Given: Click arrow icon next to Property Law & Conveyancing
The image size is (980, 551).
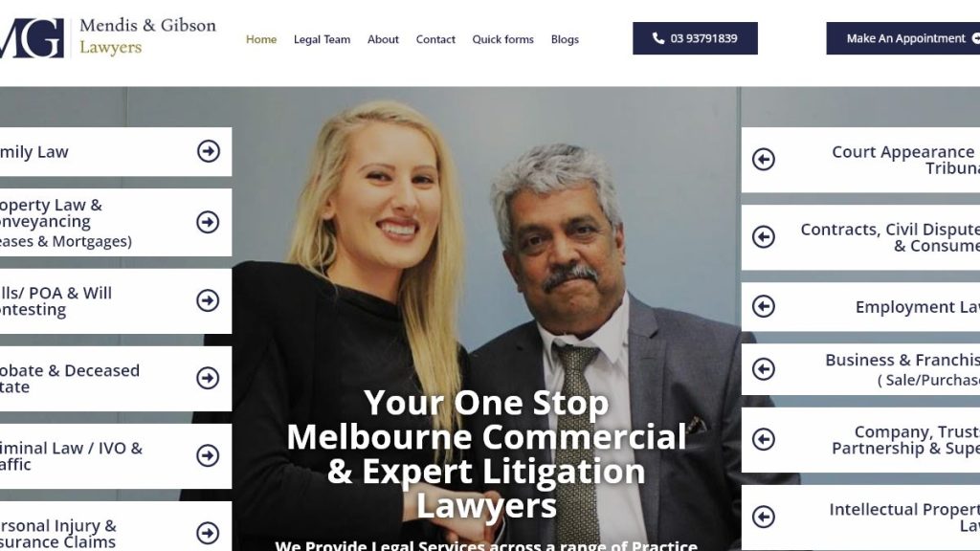Looking at the screenshot, I should coord(208,222).
